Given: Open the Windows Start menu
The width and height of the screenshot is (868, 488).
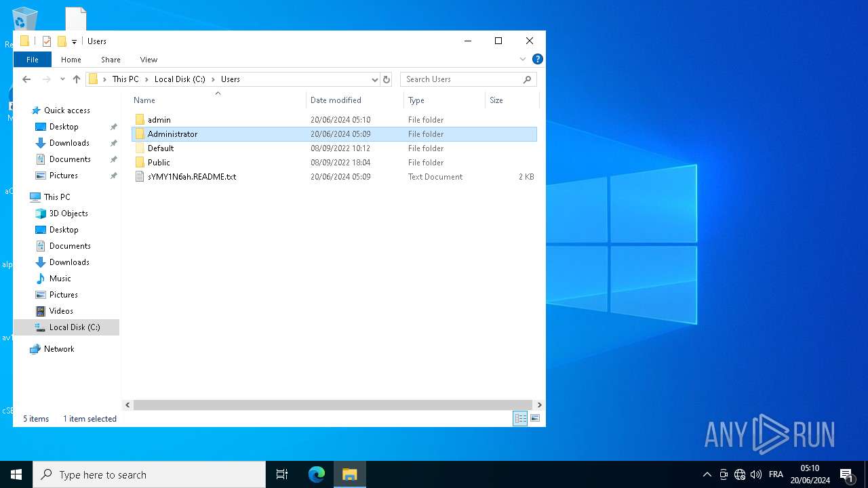Looking at the screenshot, I should coord(16,474).
